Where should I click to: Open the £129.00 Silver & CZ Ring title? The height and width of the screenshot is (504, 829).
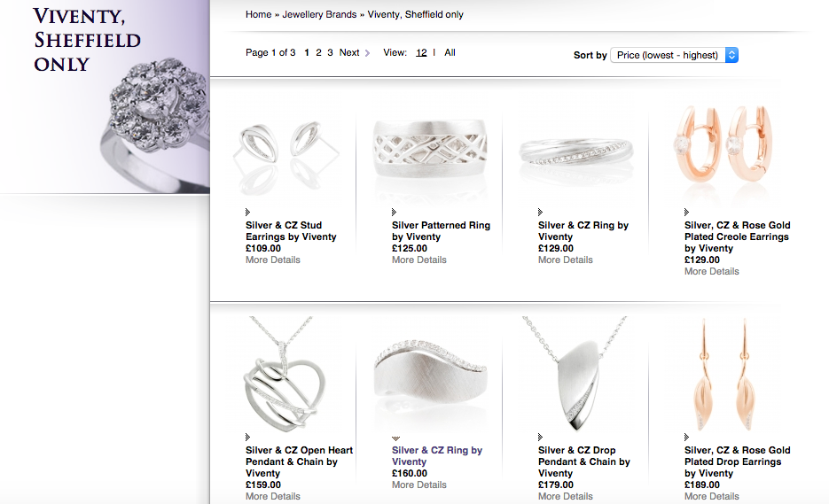(x=583, y=231)
